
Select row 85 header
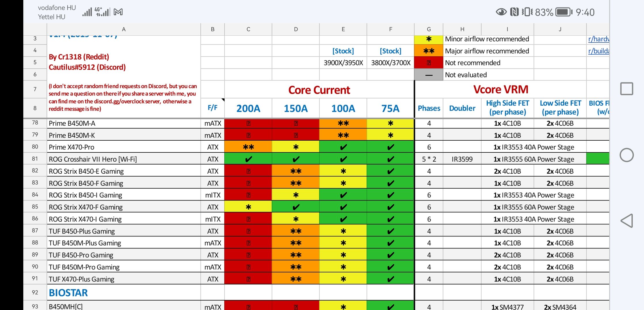pos(35,207)
